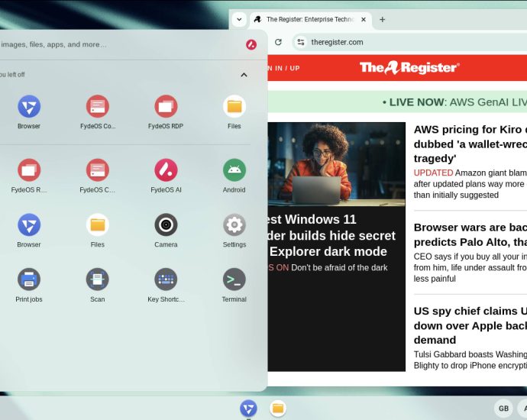527x420 pixels.
Task: Reload theregister.com page
Action: (x=278, y=42)
